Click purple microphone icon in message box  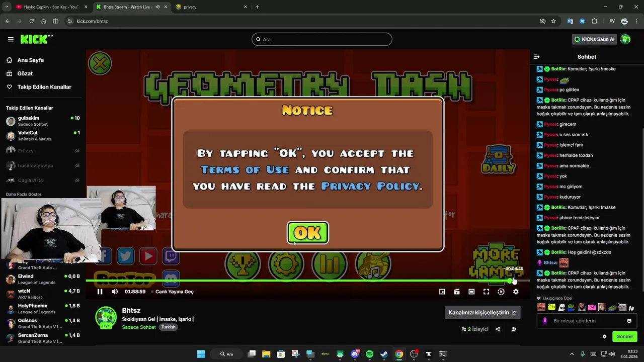pos(545,321)
